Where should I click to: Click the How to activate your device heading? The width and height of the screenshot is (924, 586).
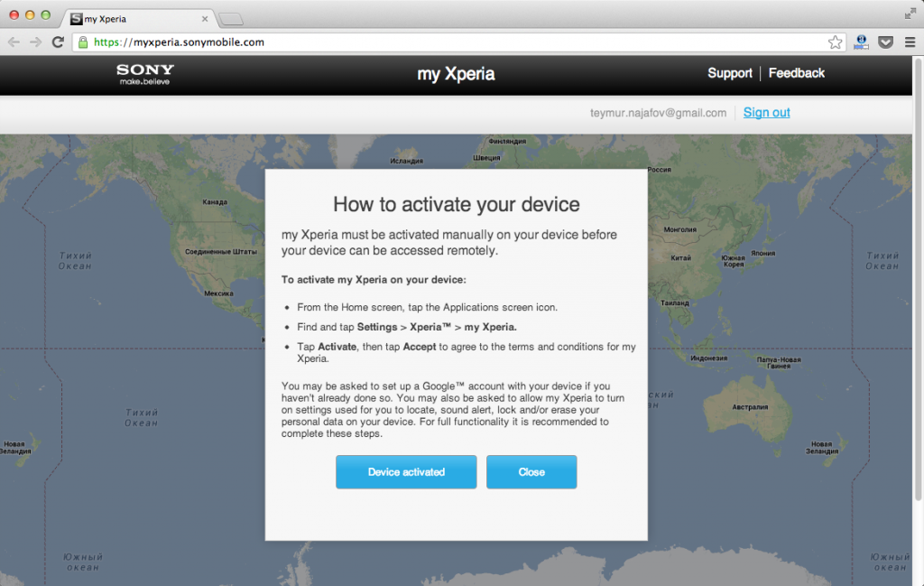pos(456,204)
